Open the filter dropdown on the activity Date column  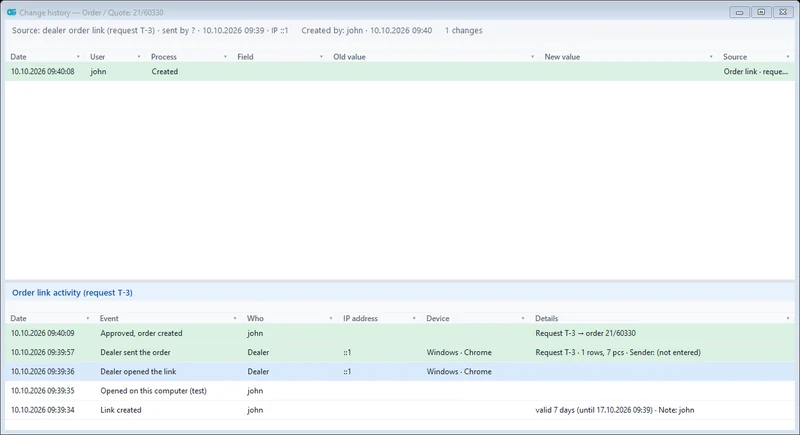pyautogui.click(x=87, y=319)
